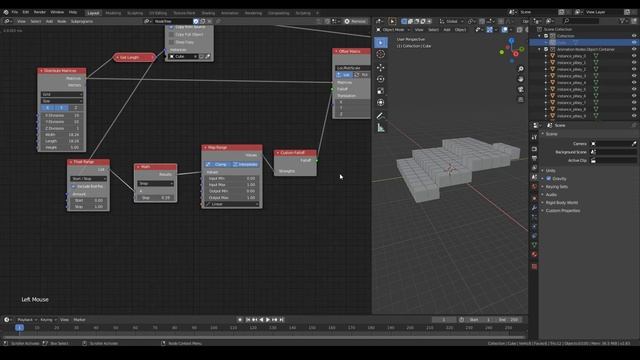Click the Step value field in Math node
This screenshot has width=640, height=360.
[156, 198]
